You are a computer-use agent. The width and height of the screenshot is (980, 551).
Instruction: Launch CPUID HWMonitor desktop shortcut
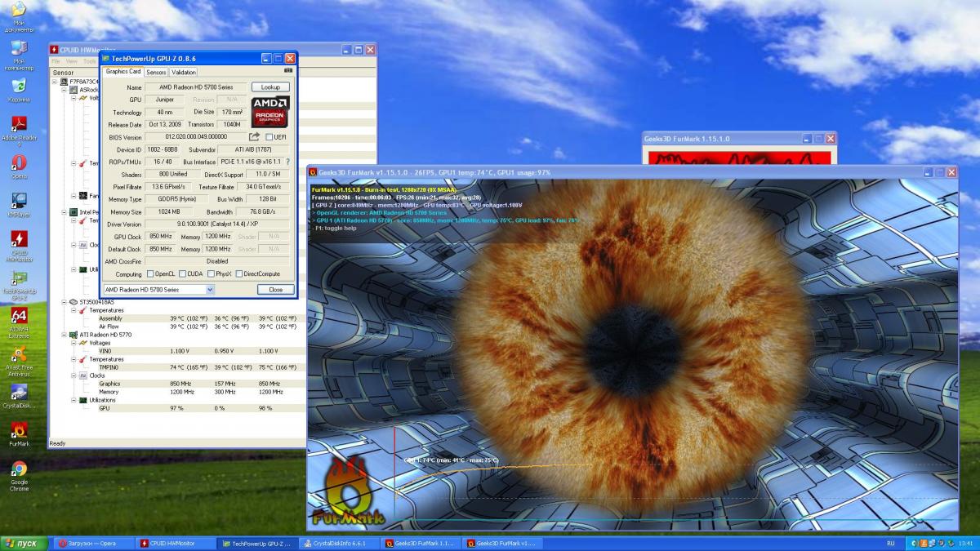(18, 245)
